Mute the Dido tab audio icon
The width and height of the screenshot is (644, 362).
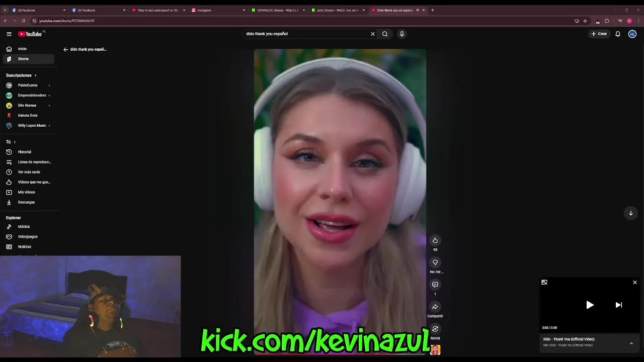pyautogui.click(x=417, y=10)
